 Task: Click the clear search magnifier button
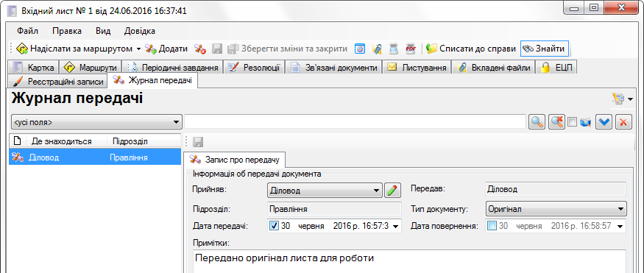coord(556,122)
